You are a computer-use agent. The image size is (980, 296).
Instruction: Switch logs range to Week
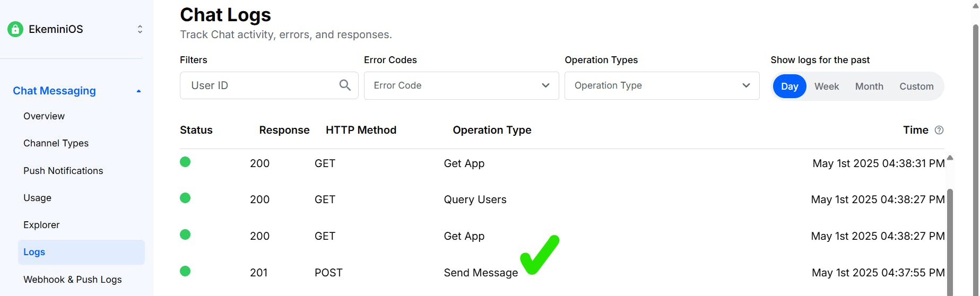click(827, 86)
